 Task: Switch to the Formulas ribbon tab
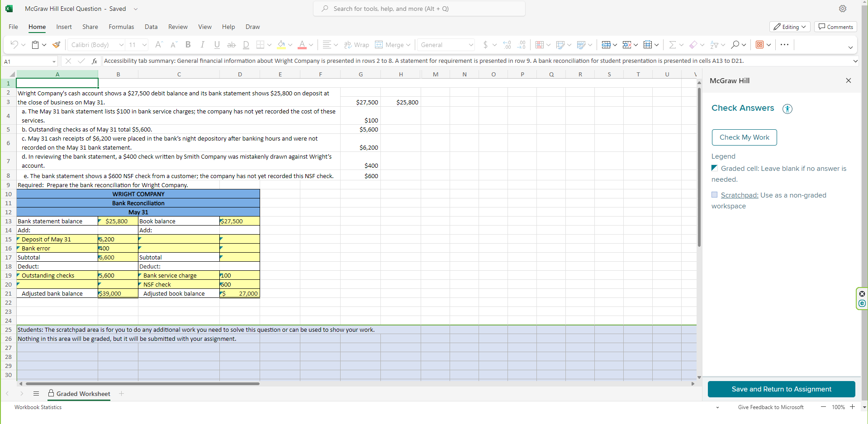[121, 27]
